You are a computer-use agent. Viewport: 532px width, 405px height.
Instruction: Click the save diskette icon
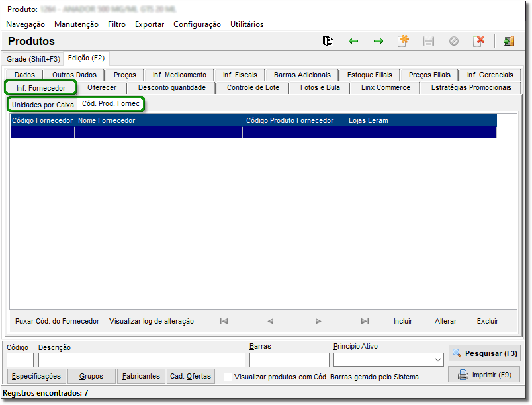coord(429,41)
